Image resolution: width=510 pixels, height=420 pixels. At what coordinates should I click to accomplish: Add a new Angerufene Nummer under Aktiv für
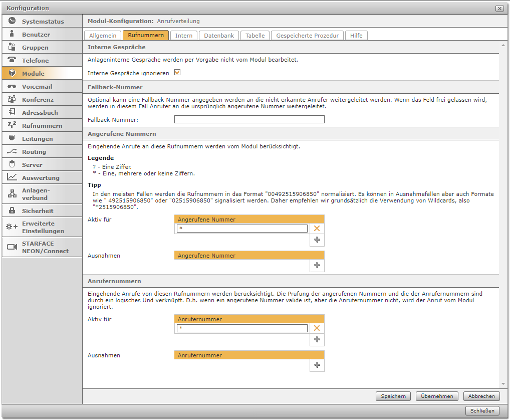317,240
